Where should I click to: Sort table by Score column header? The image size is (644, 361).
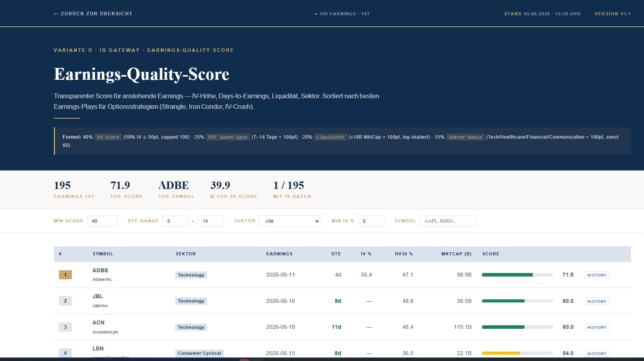tap(491, 254)
